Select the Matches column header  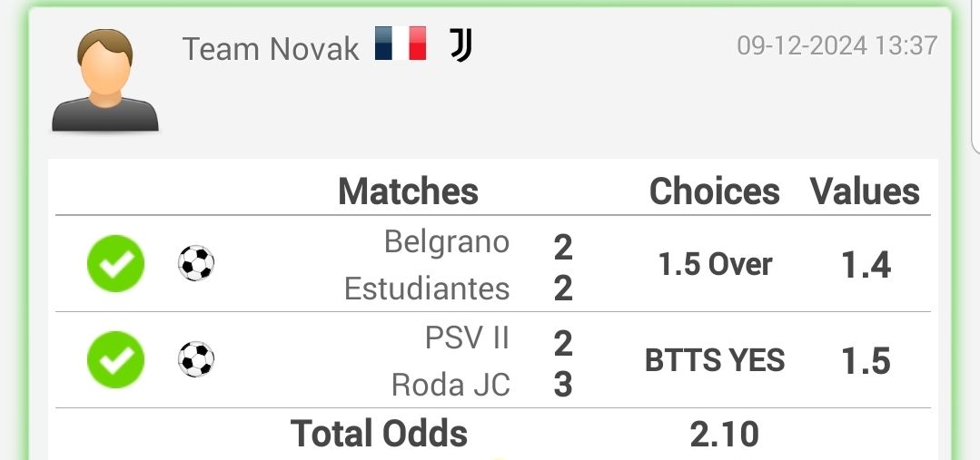(x=408, y=191)
